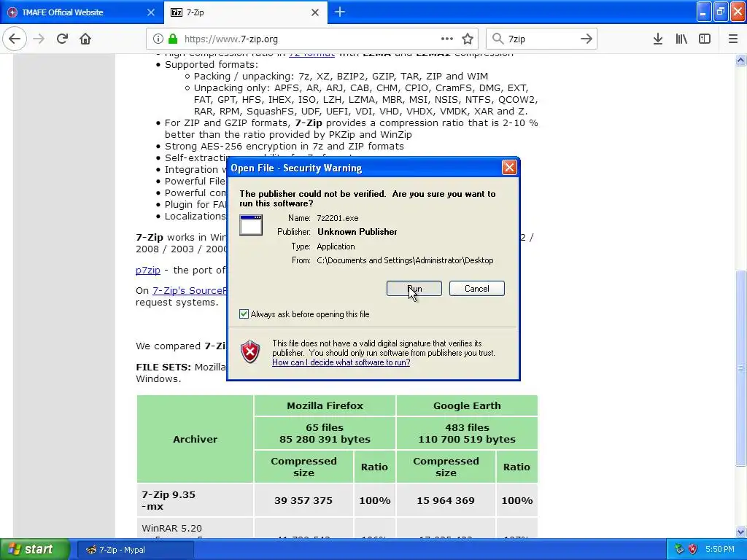Submit the 7zip search with arrow

pos(587,39)
